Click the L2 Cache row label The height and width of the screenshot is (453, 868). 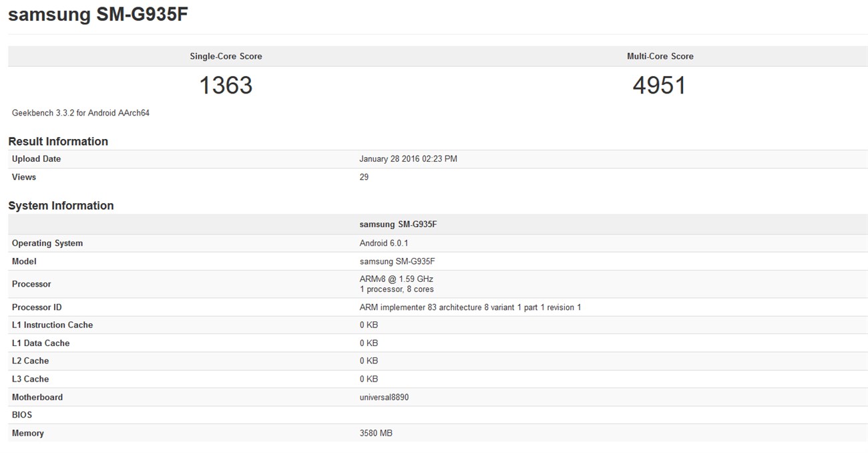tap(30, 361)
